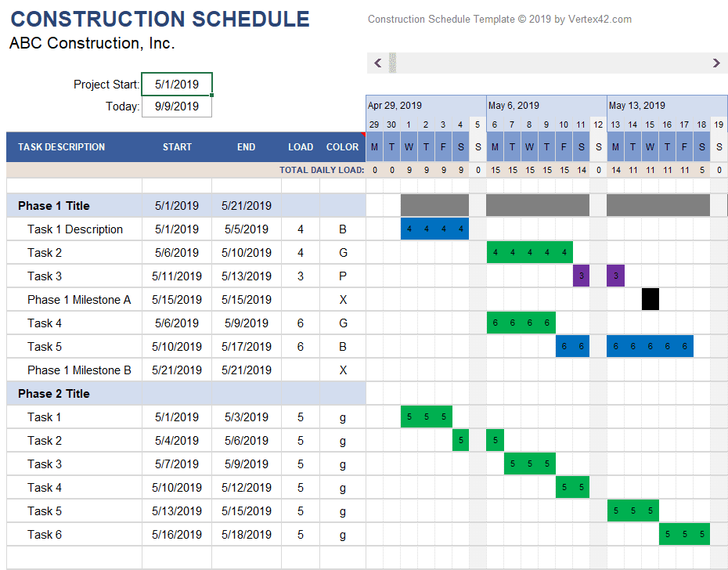728x570 pixels.
Task: Click the START column header
Action: [x=177, y=146]
